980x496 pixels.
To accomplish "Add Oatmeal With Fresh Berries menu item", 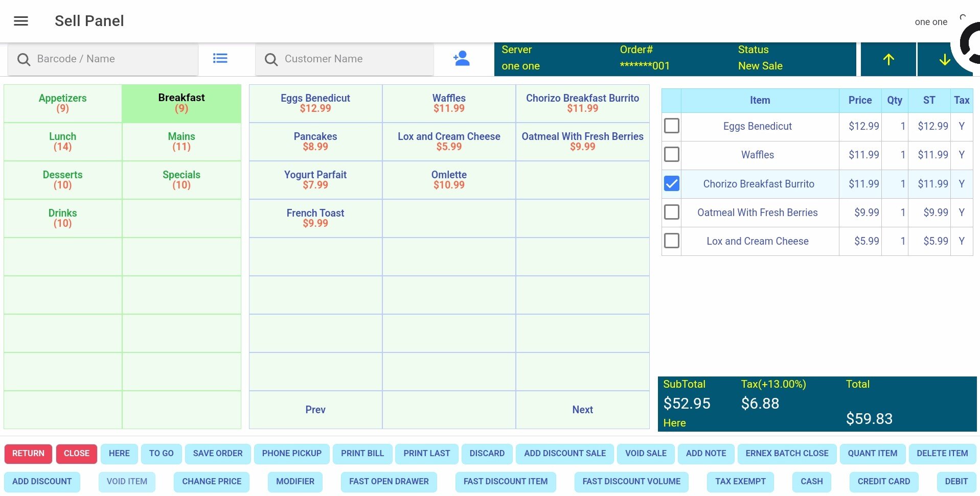I will coord(582,141).
